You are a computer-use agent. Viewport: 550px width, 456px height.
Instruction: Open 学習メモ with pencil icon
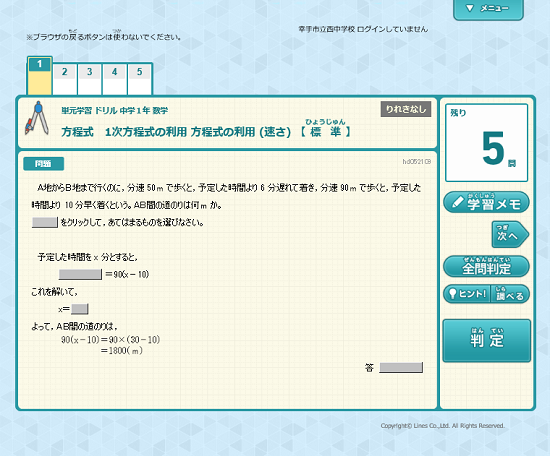486,203
